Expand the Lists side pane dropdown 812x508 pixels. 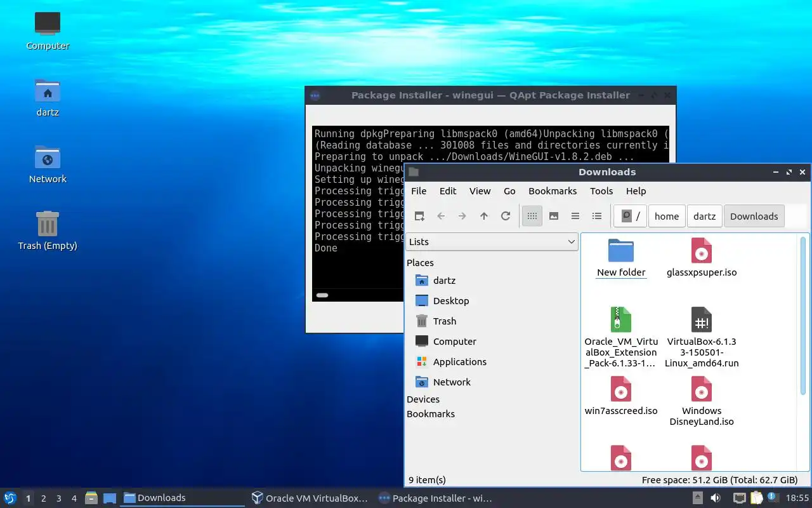click(492, 242)
